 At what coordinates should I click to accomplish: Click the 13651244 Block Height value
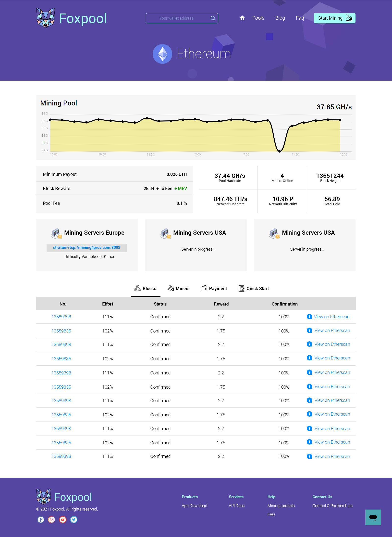coord(330,176)
